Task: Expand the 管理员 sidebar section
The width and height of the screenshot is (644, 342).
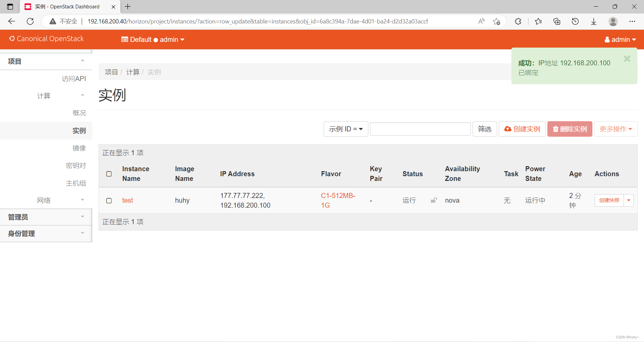Action: (x=46, y=217)
